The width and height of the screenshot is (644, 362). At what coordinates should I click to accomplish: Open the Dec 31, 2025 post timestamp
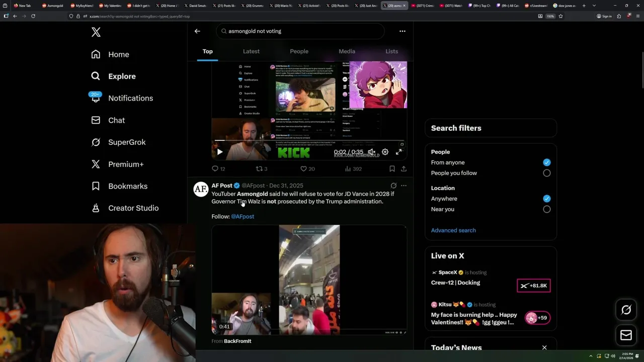[x=286, y=186]
